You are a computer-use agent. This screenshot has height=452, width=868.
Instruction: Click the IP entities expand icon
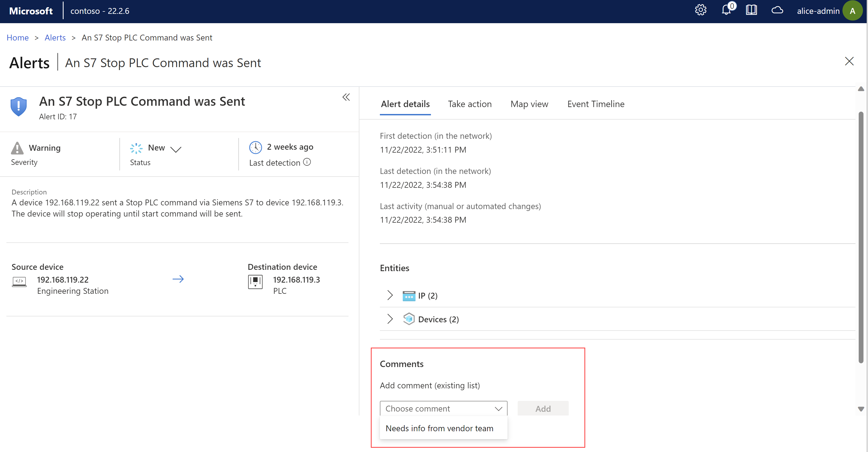[389, 295]
